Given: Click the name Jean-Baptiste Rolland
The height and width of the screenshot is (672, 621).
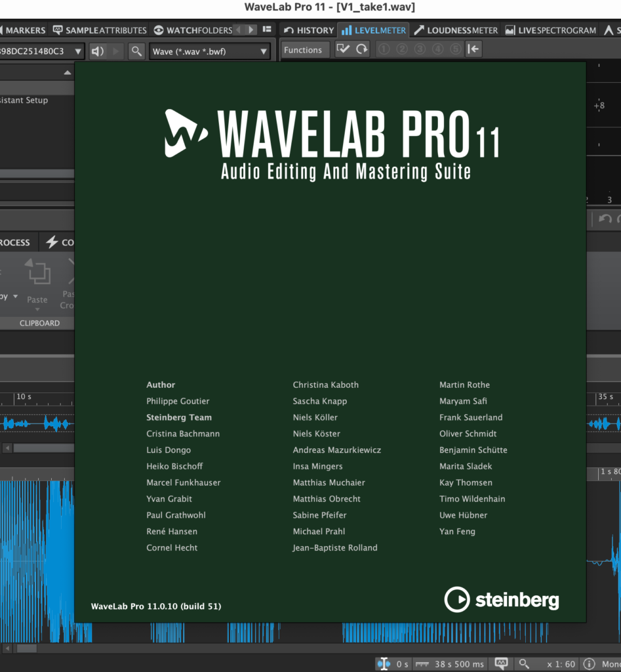Looking at the screenshot, I should pos(335,548).
